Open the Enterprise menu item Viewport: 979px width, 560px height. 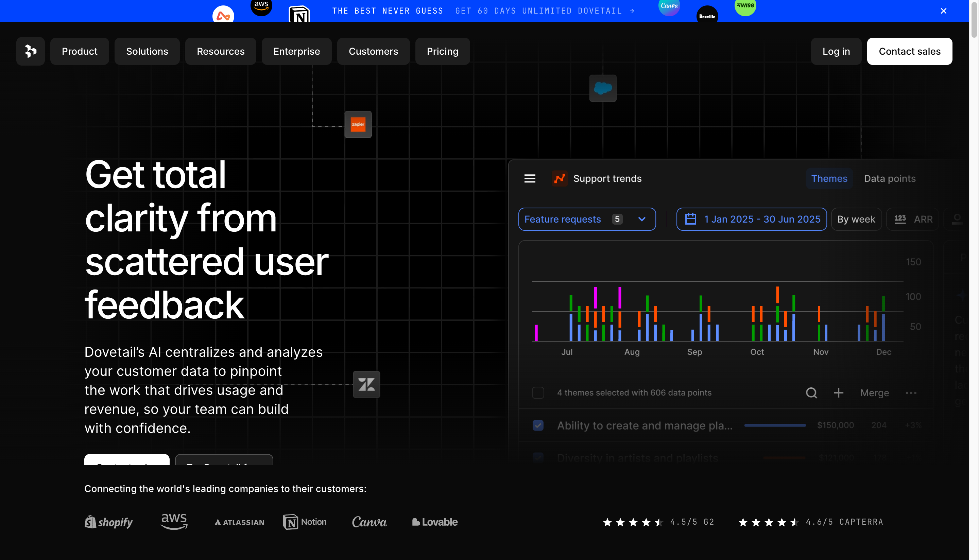(x=296, y=51)
